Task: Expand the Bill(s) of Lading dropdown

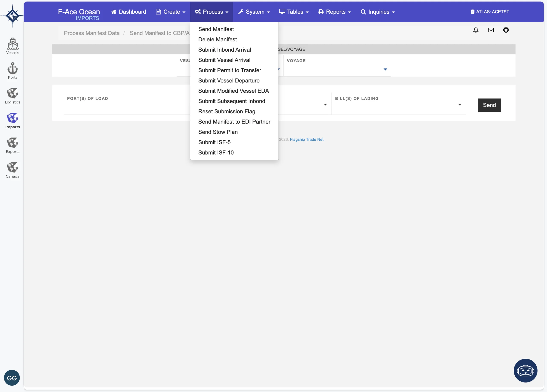Action: 459,105
